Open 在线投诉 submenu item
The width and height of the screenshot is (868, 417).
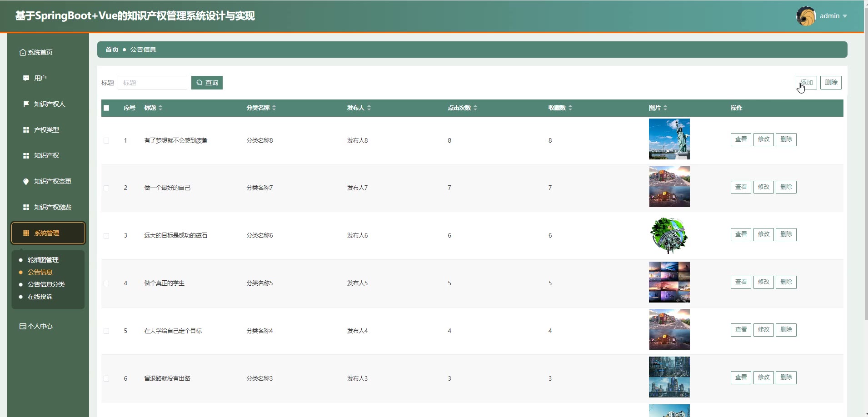point(40,297)
